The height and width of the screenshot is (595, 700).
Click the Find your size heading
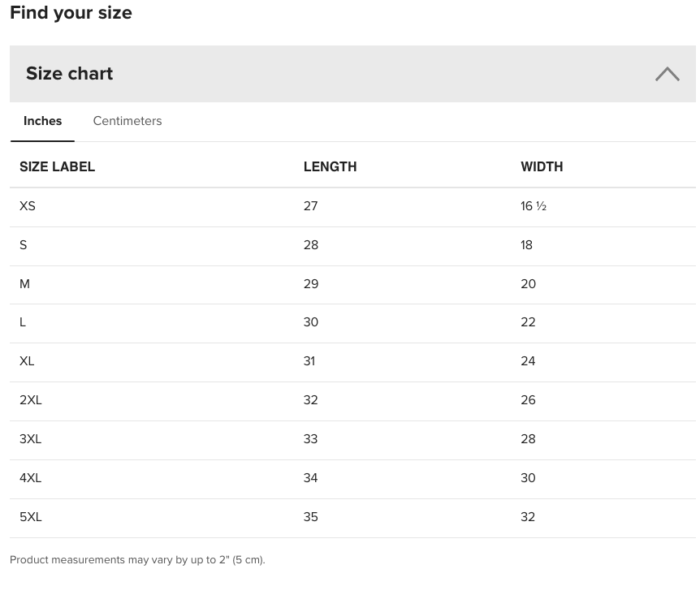pos(71,13)
